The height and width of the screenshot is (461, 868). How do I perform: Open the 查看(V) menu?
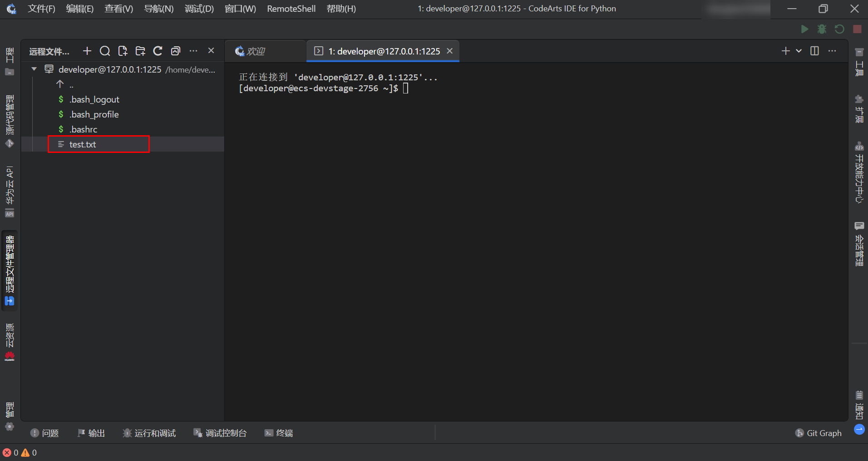(x=119, y=9)
